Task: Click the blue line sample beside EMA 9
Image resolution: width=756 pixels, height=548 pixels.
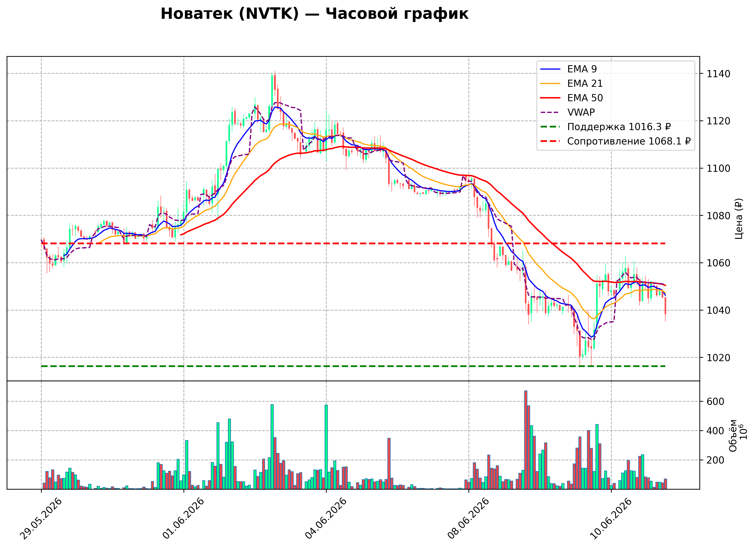Action: (x=550, y=69)
